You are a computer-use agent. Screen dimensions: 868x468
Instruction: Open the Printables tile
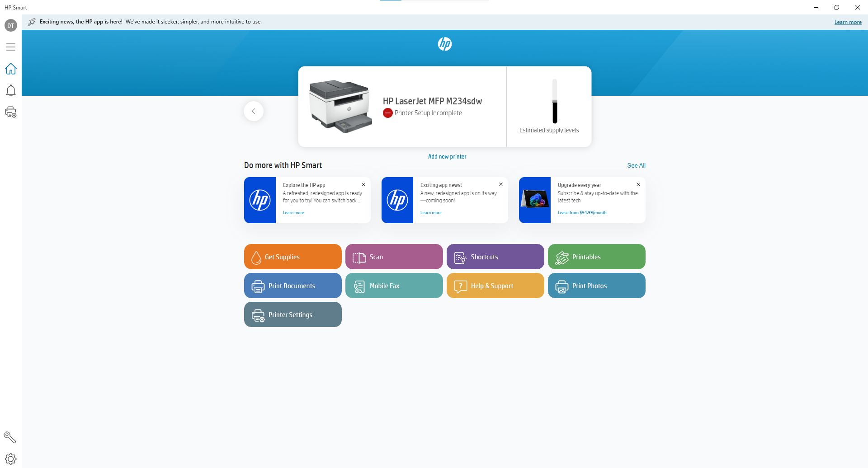(597, 257)
